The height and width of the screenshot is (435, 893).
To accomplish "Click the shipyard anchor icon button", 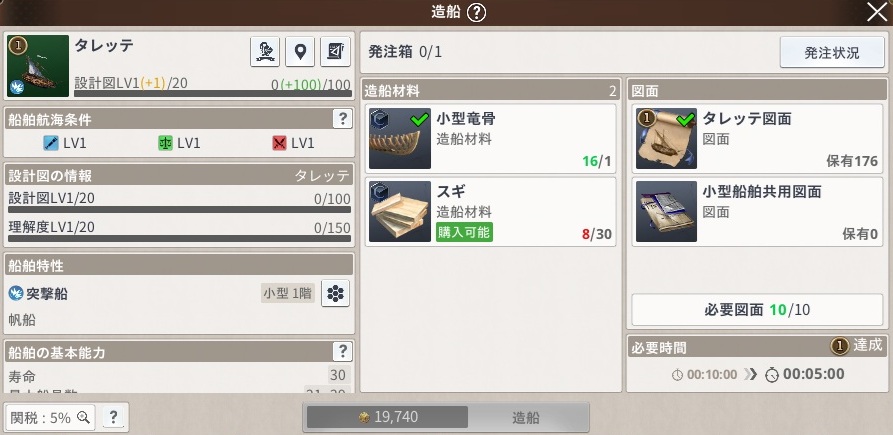I will pyautogui.click(x=265, y=52).
